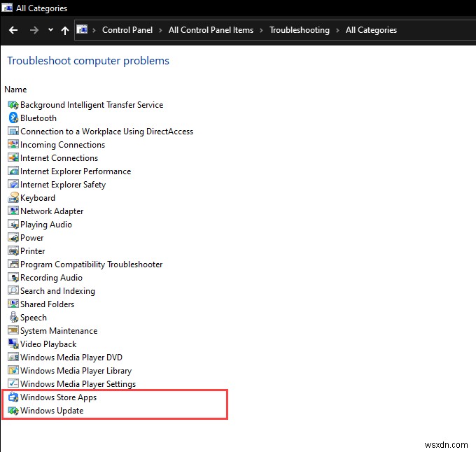
Task: Start Video Playback troubleshooter
Action: pyautogui.click(x=48, y=344)
